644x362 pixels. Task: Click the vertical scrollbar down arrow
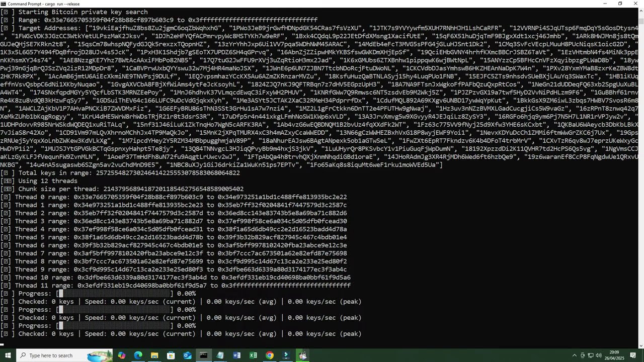click(640, 346)
